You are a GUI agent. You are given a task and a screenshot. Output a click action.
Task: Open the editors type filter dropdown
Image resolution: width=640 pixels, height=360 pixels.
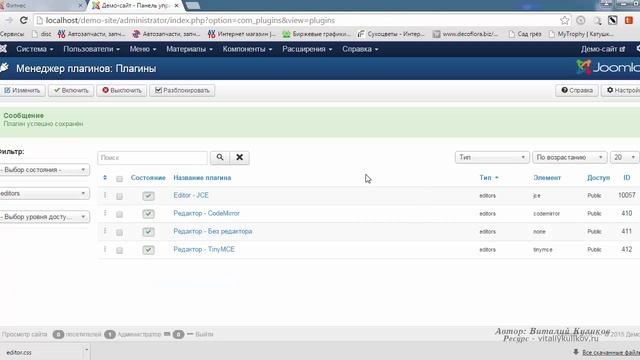[x=44, y=193]
